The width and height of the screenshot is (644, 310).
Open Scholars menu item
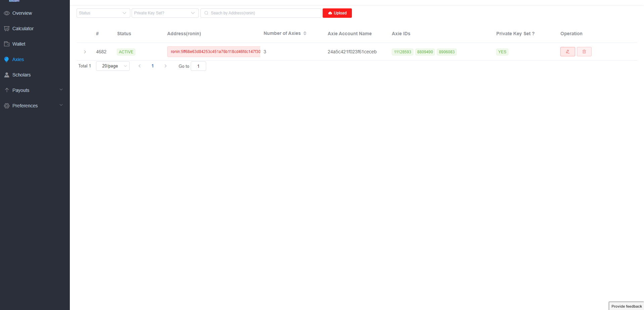[35, 75]
